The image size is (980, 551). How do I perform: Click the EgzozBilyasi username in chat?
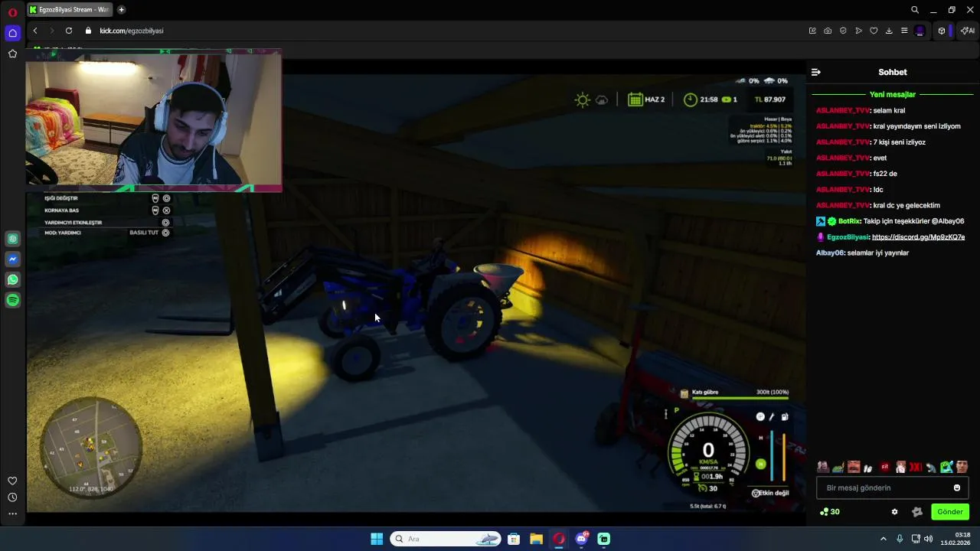(x=848, y=237)
